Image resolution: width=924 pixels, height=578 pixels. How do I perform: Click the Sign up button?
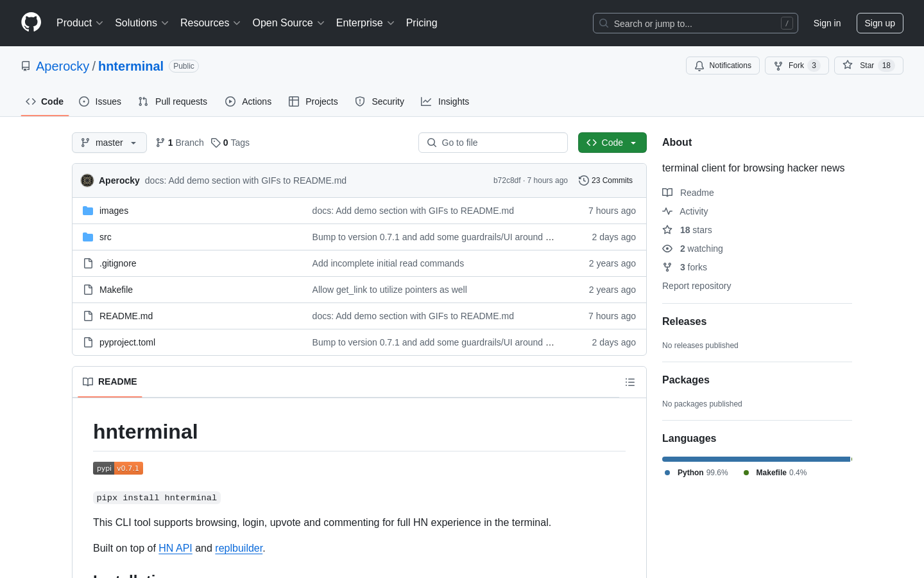coord(880,23)
